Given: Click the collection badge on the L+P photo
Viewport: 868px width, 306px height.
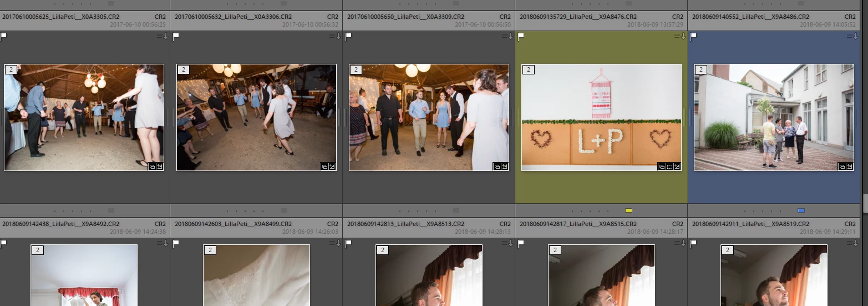Looking at the screenshot, I should (662, 166).
